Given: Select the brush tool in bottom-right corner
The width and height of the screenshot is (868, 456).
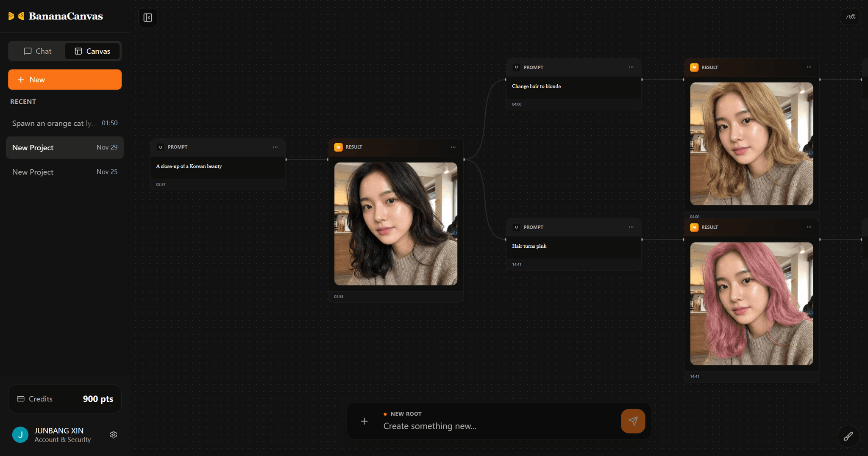Looking at the screenshot, I should pos(849,436).
